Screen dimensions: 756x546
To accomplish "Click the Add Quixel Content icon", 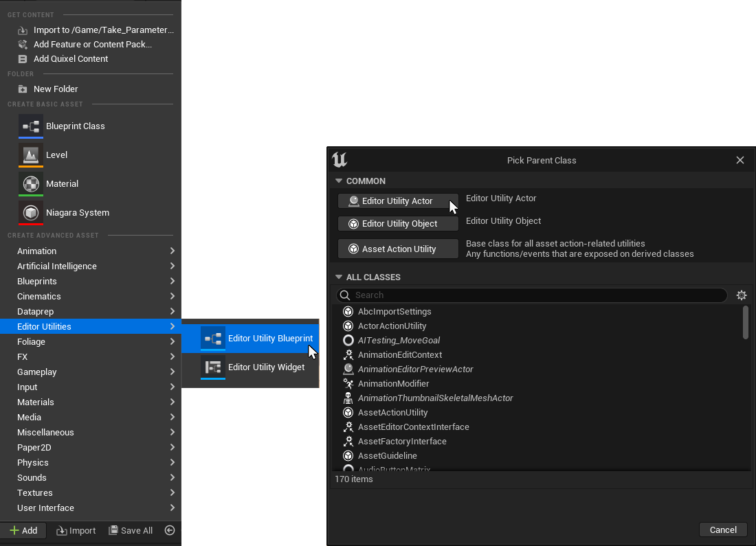I will click(x=23, y=59).
